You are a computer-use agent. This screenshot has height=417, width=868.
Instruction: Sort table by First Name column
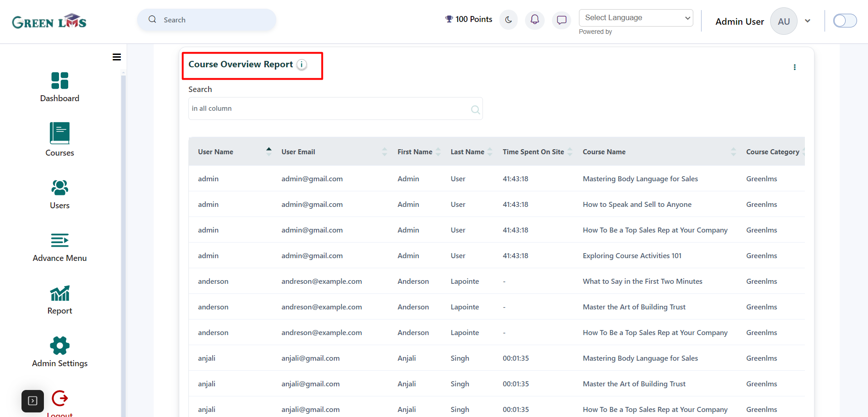(x=439, y=152)
